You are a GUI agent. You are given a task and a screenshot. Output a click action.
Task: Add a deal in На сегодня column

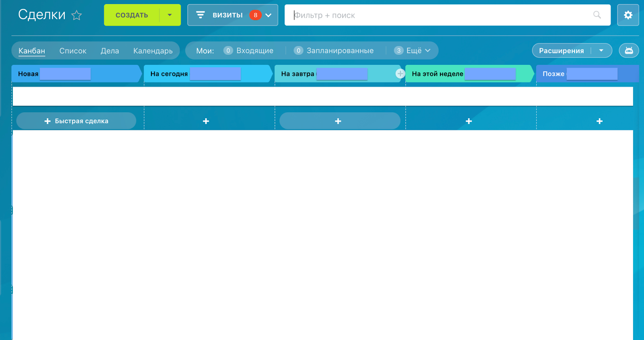pos(206,121)
